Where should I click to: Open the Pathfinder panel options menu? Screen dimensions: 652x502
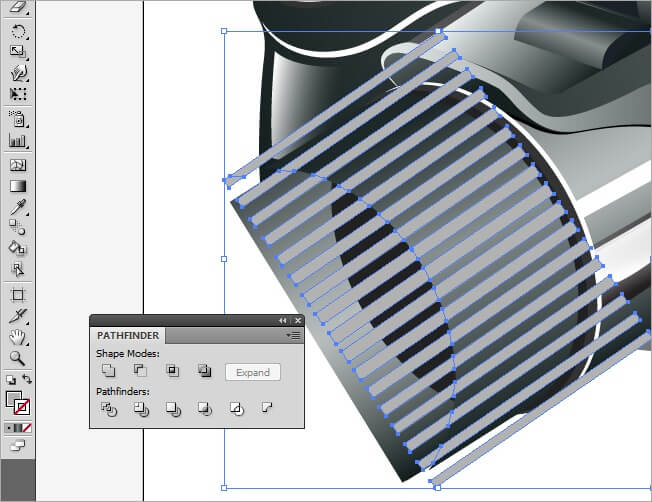click(x=293, y=336)
